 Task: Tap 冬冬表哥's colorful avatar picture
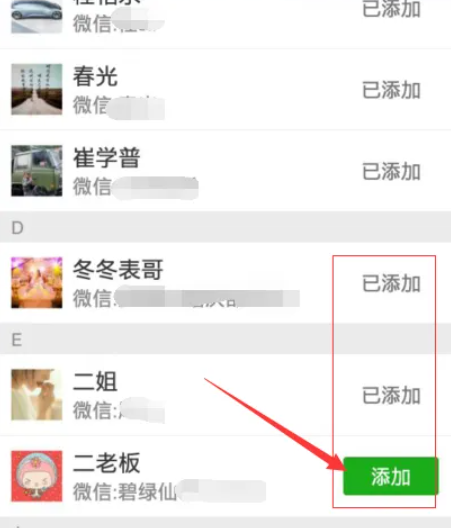(37, 283)
